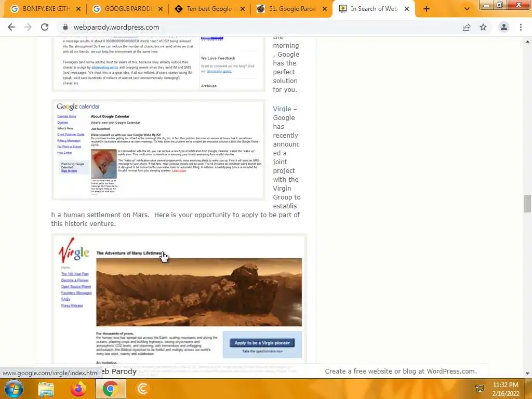
Task: Go back using browser back arrow
Action: pos(11,27)
